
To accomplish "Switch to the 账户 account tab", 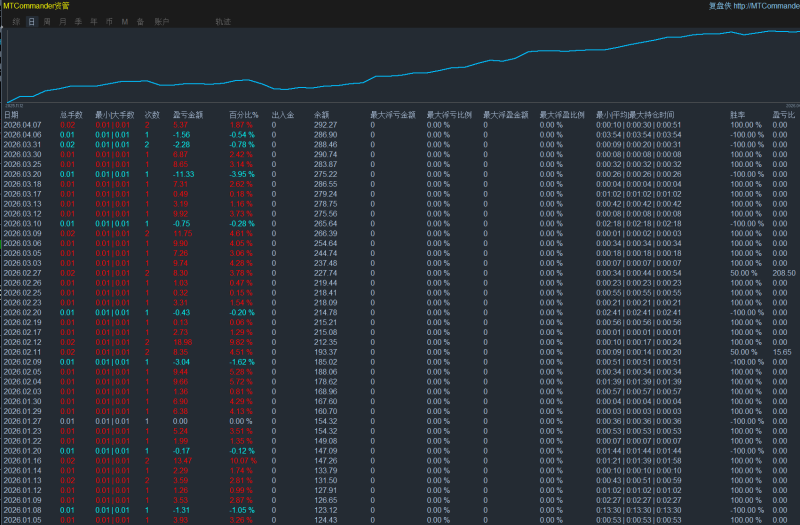I will [x=162, y=21].
